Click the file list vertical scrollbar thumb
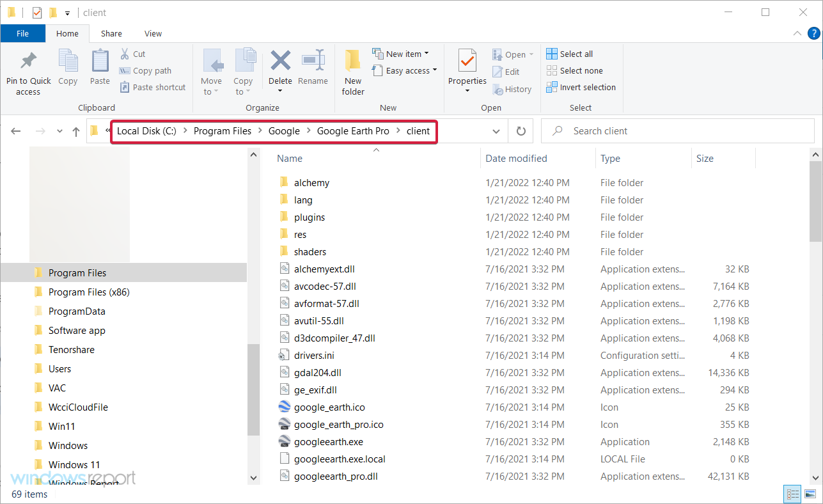This screenshot has height=504, width=823. 817,201
